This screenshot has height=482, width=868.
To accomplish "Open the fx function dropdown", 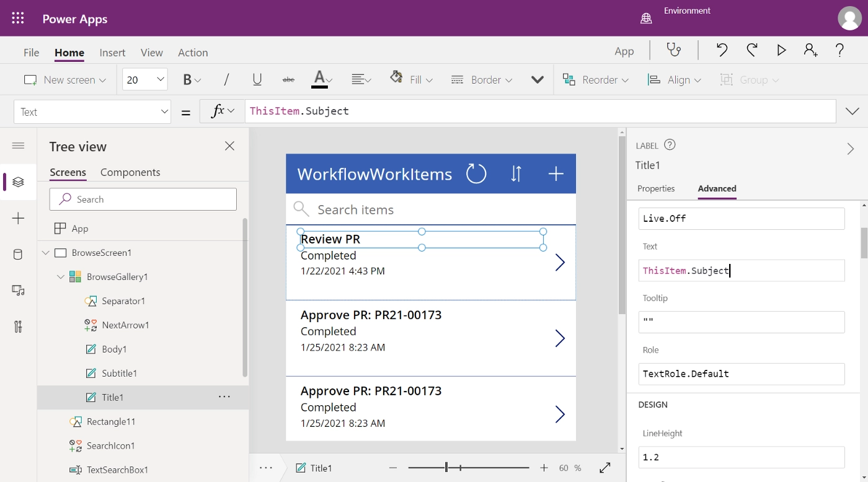I will (223, 112).
